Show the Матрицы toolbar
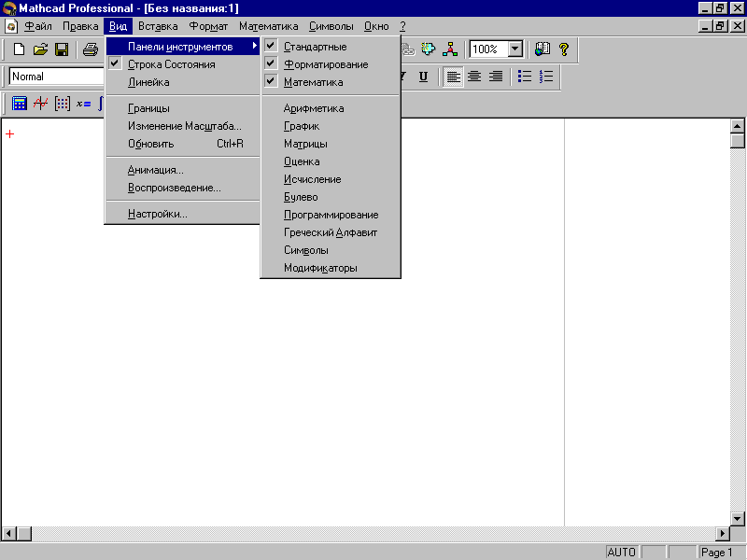Image resolution: width=747 pixels, height=560 pixels. [x=331, y=144]
